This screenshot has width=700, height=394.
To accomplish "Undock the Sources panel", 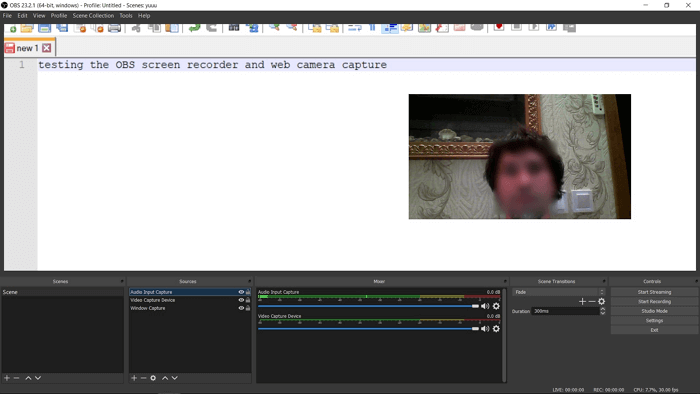I will coord(250,282).
